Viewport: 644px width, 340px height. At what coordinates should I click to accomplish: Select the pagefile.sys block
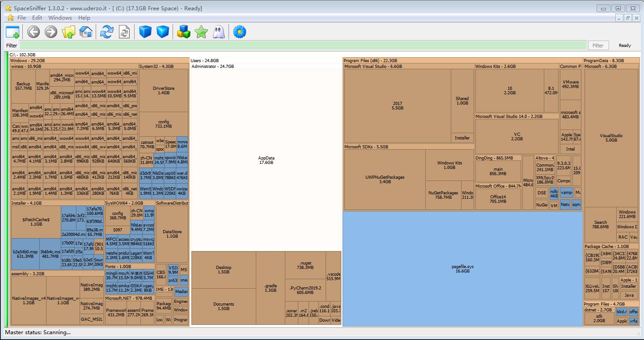click(x=462, y=269)
